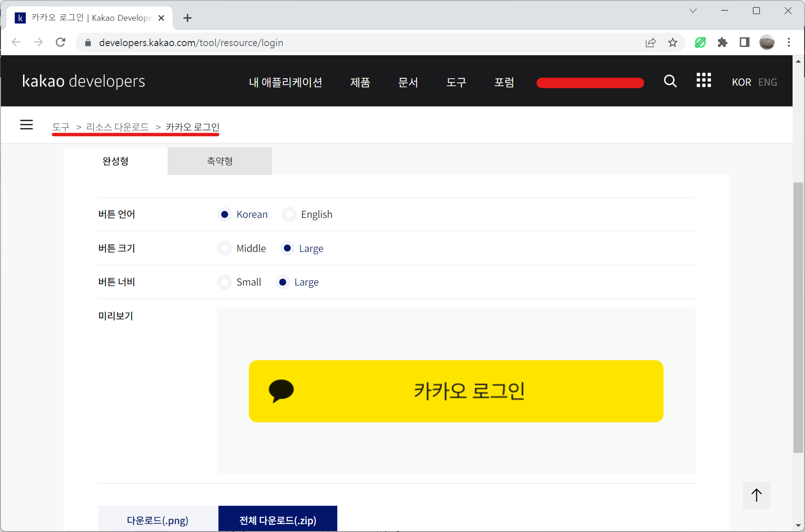
Task: Click 리소스 다운로드 breadcrumb link
Action: coord(118,127)
